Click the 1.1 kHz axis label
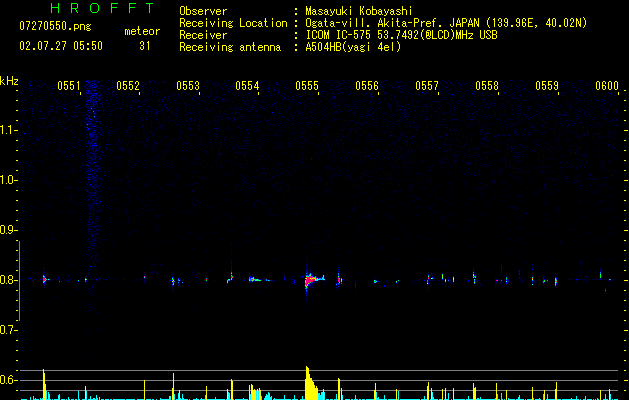Screen dimensions: 629x400 coord(8,130)
